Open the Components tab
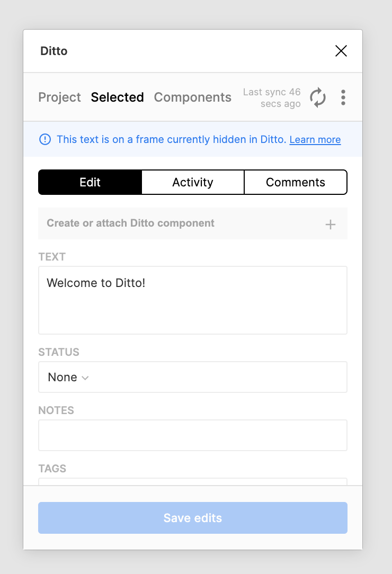The width and height of the screenshot is (392, 574). (x=192, y=97)
